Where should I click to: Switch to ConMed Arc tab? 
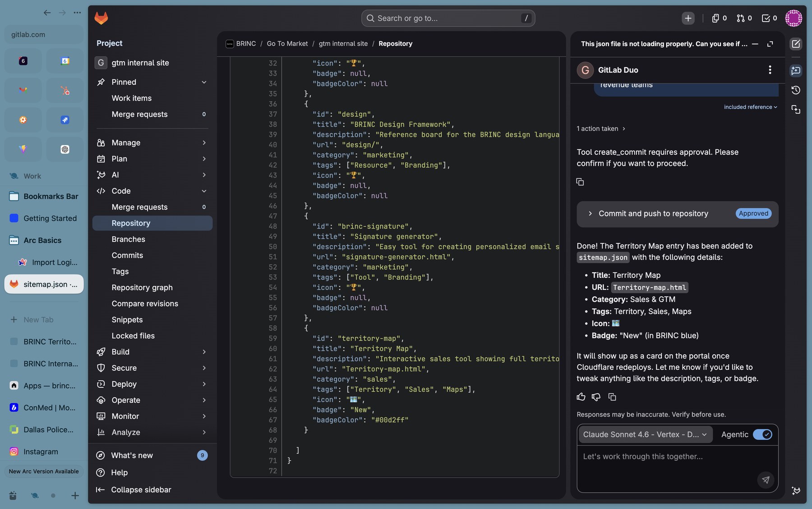44,408
